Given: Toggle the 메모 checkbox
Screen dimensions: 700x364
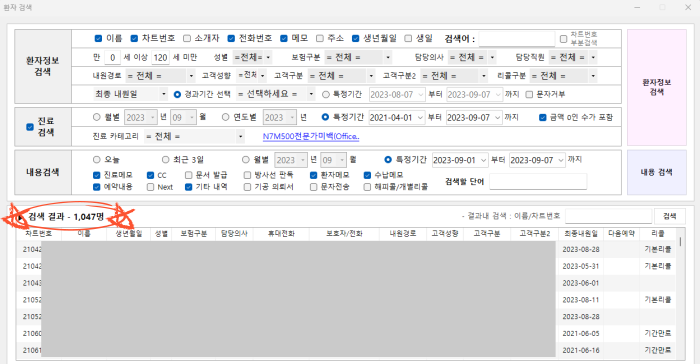Looking at the screenshot, I should coord(284,38).
